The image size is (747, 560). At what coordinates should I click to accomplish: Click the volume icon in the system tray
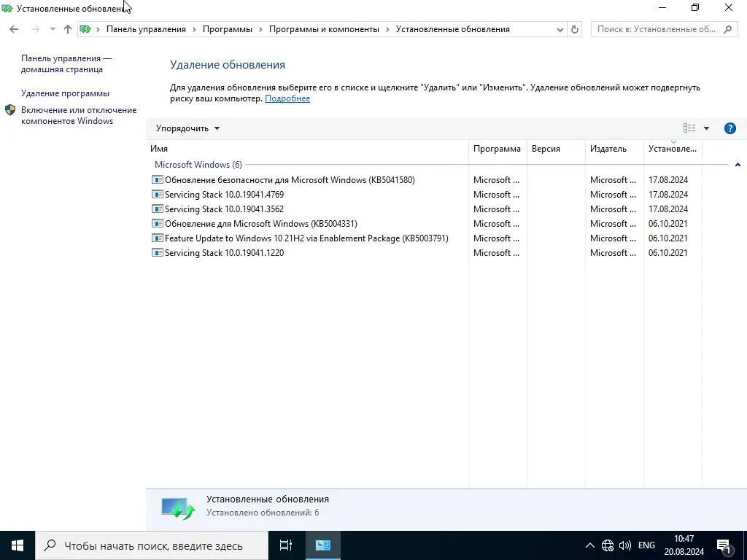click(625, 545)
